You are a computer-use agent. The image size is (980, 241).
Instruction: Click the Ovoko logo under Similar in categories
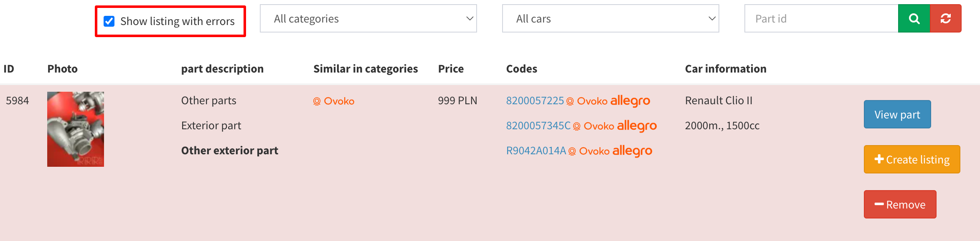click(x=334, y=101)
